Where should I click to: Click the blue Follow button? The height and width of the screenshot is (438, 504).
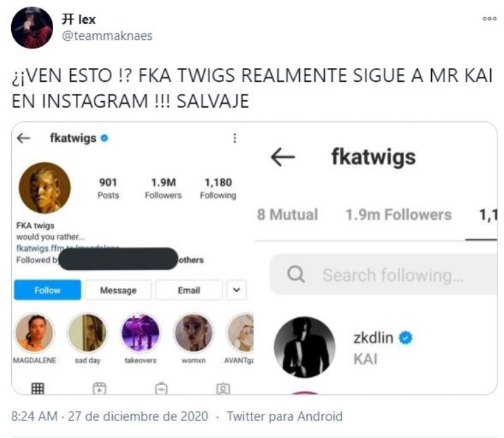47,290
